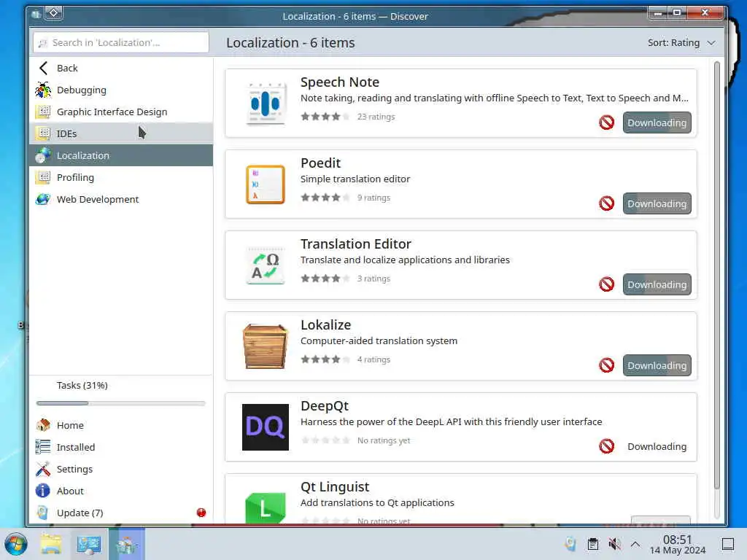Click the Speech Note star rating
Image resolution: width=747 pixels, height=560 pixels.
click(x=325, y=116)
